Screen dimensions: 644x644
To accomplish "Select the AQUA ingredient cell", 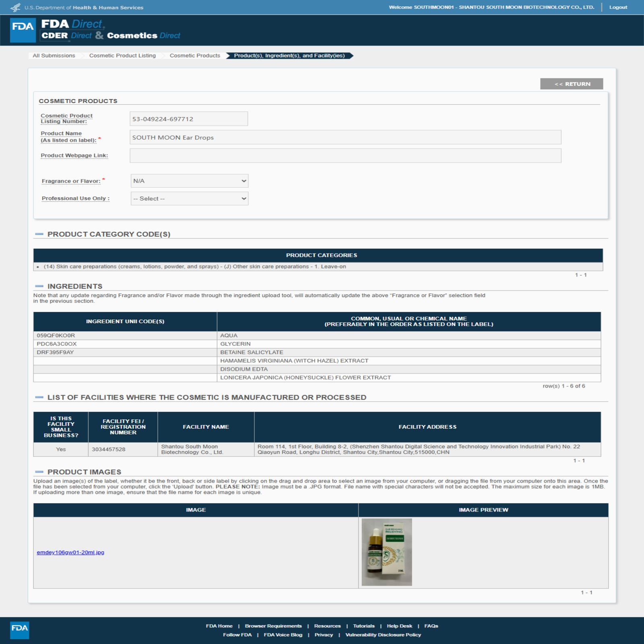I will click(x=409, y=335).
